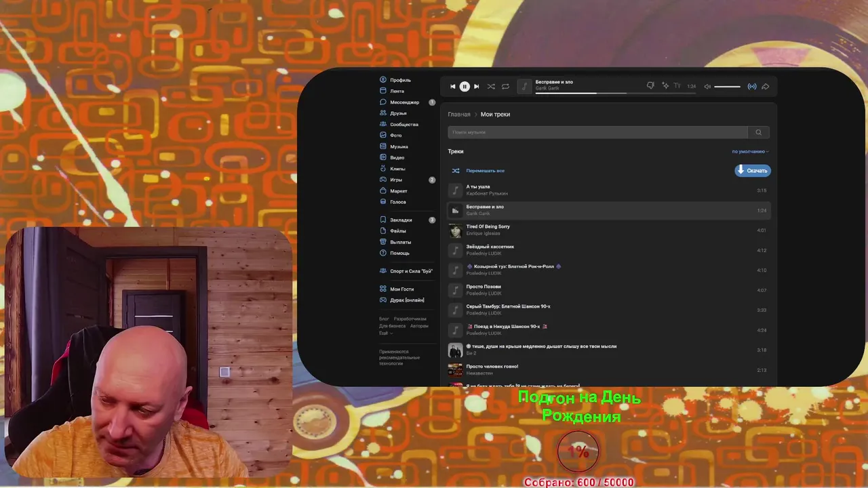This screenshot has width=868, height=488.
Task: Open the Помощь help page
Action: [x=395, y=253]
